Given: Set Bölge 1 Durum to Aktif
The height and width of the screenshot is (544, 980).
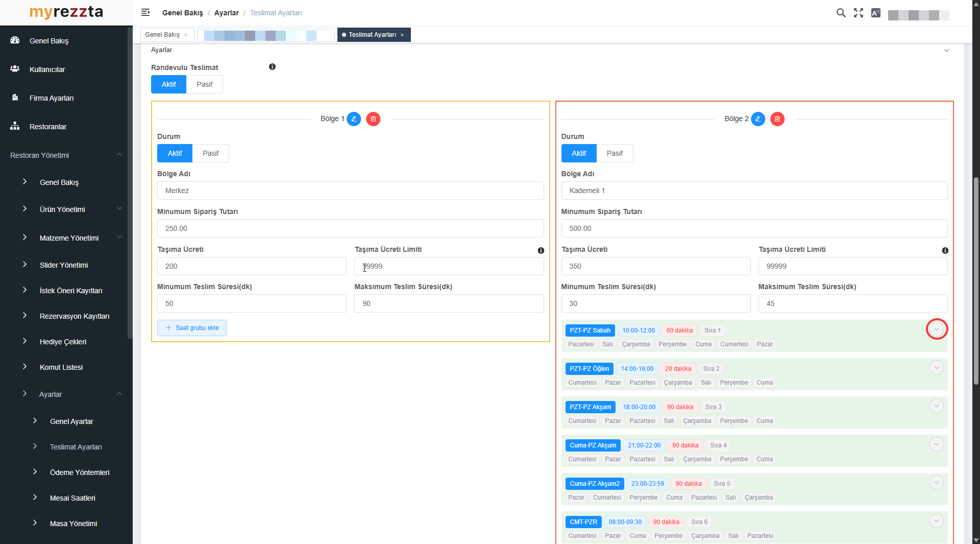Looking at the screenshot, I should 175,153.
